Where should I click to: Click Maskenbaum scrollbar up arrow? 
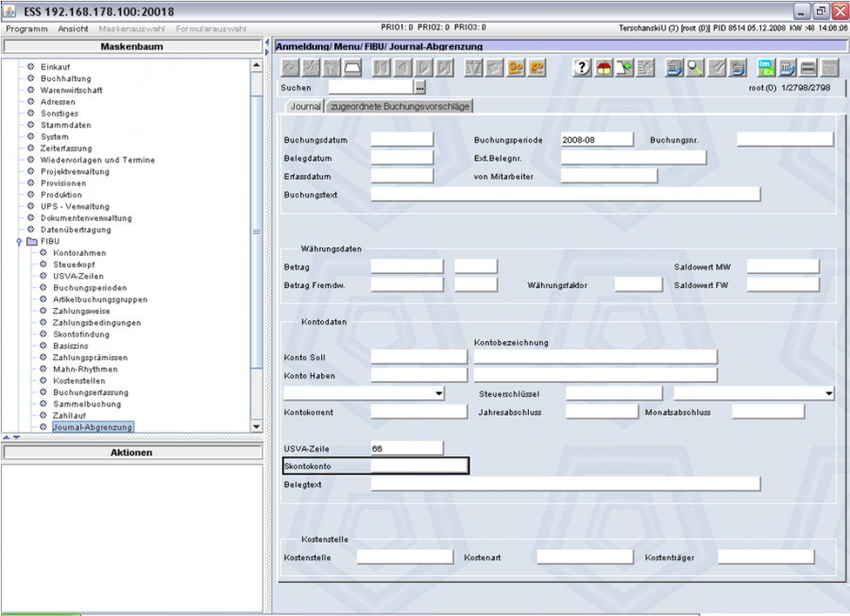[256, 65]
